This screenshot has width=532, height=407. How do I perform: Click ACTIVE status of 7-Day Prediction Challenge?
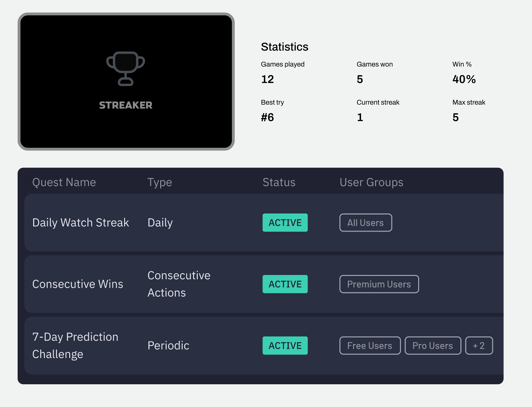click(285, 346)
